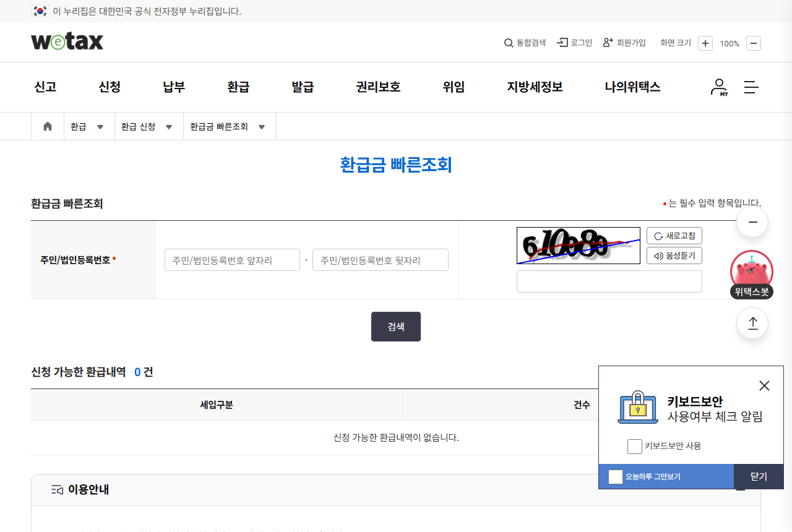Check 오늘하루 그만보기 checkbox
Image resolution: width=792 pixels, height=532 pixels.
616,477
